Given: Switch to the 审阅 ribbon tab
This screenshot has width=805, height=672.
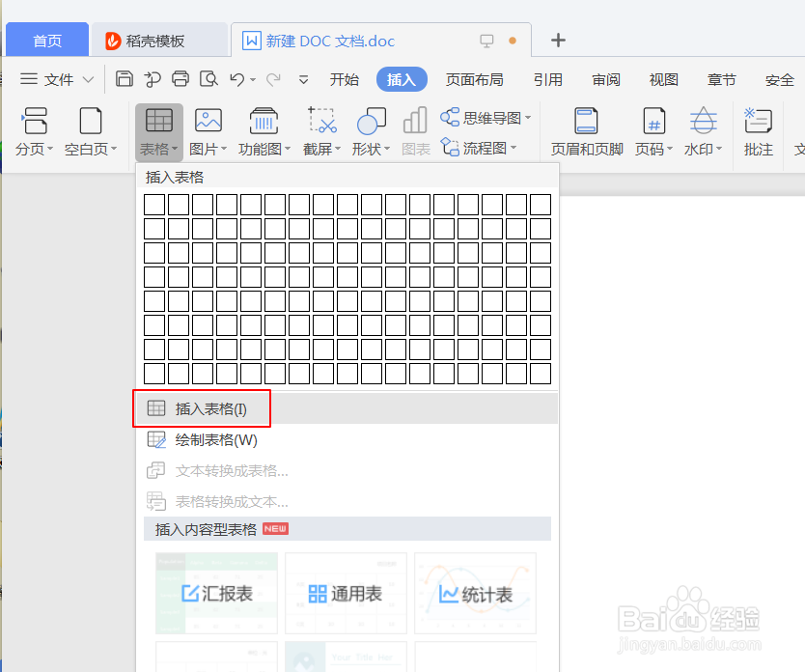Looking at the screenshot, I should [x=605, y=79].
